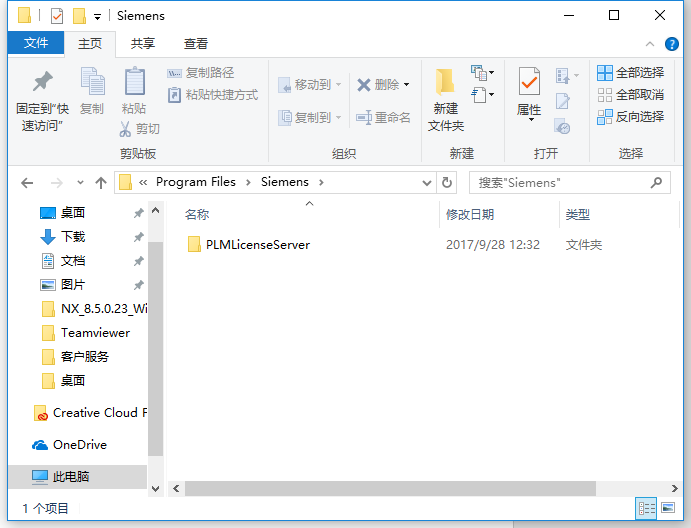The width and height of the screenshot is (691, 528).
Task: Expand the address bar history dropdown
Action: pyautogui.click(x=427, y=183)
